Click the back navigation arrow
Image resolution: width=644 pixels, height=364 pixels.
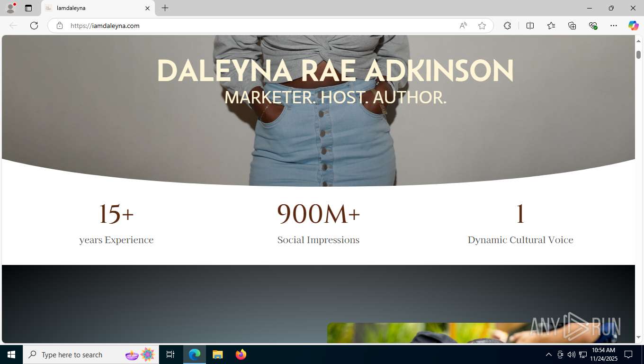pos(13,26)
